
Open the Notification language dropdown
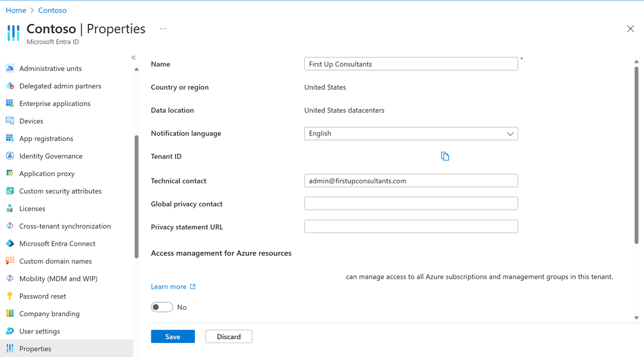pos(411,133)
